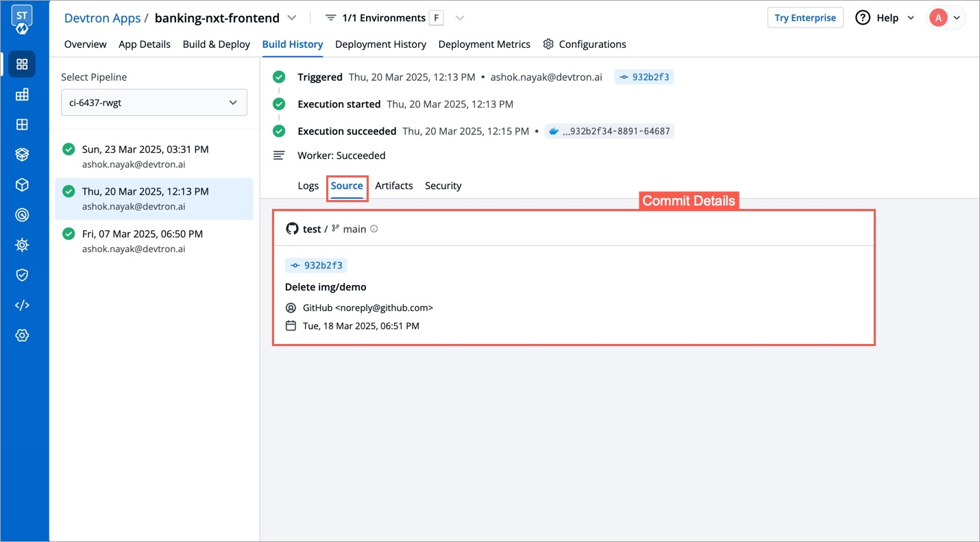Open the user profile dropdown chevron
Image resolution: width=980 pixels, height=542 pixels.
(x=957, y=18)
